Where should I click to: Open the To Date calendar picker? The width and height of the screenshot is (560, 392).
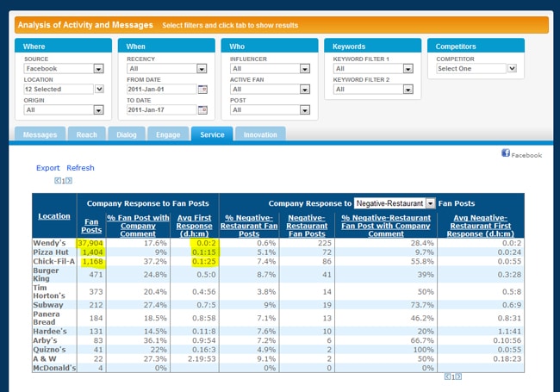[202, 110]
